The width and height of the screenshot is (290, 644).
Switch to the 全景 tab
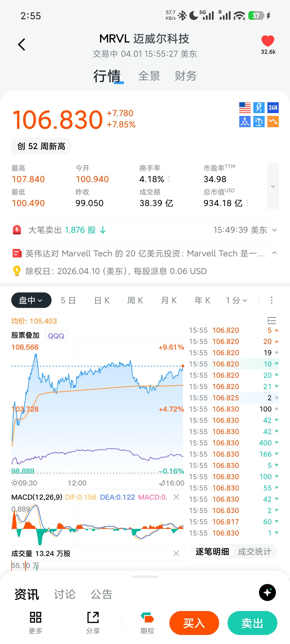[149, 76]
